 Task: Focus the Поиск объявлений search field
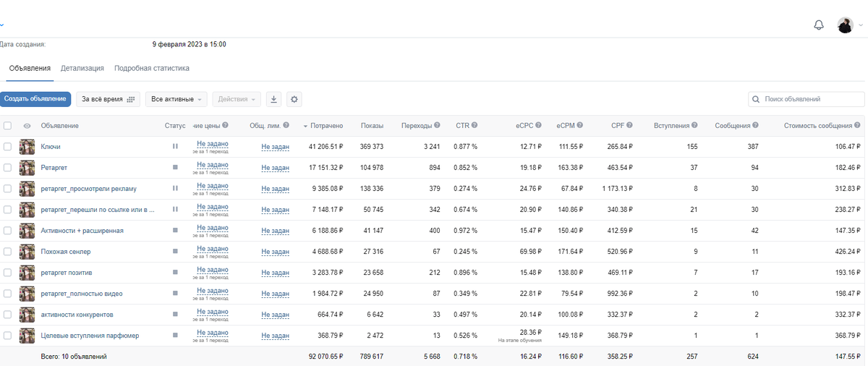[x=807, y=99]
